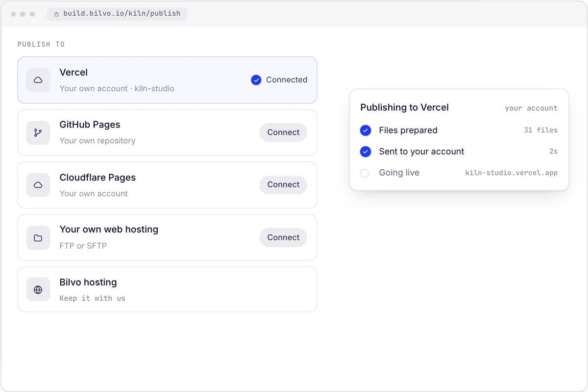The height and width of the screenshot is (392, 588).
Task: Click the Your own repository subtitle
Action: point(97,141)
